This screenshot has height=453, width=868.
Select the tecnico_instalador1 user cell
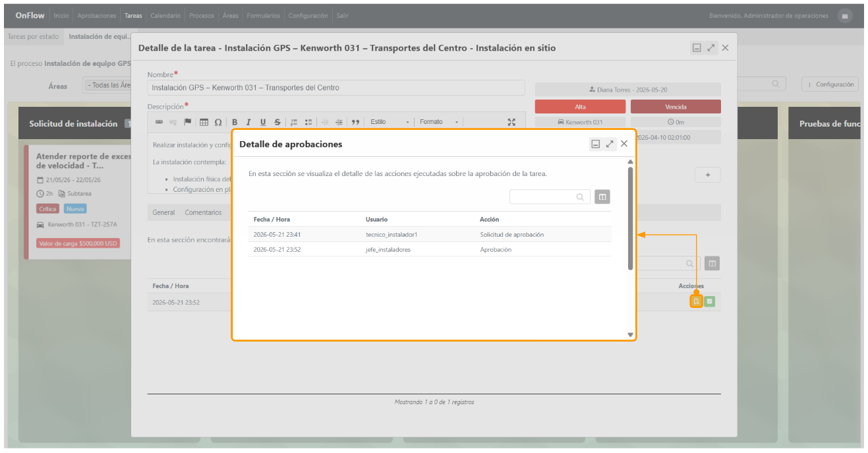391,235
